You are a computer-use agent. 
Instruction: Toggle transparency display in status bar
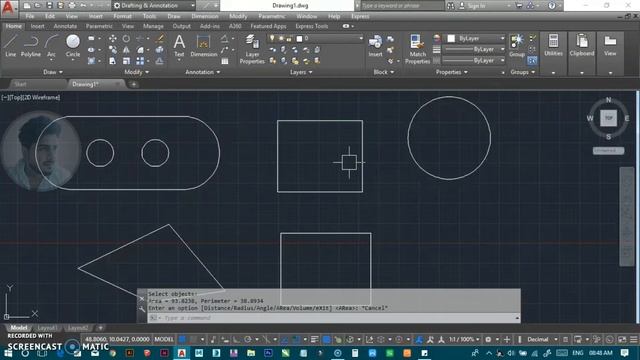(x=327, y=339)
